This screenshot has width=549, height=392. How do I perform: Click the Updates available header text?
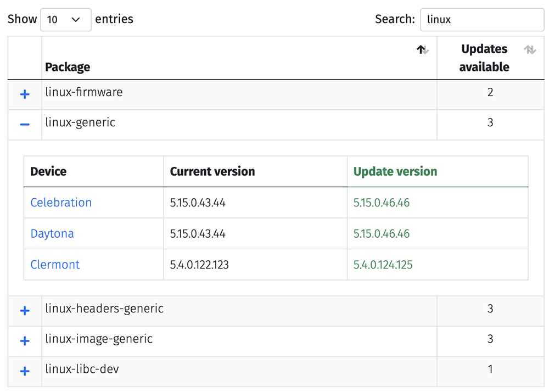484,58
